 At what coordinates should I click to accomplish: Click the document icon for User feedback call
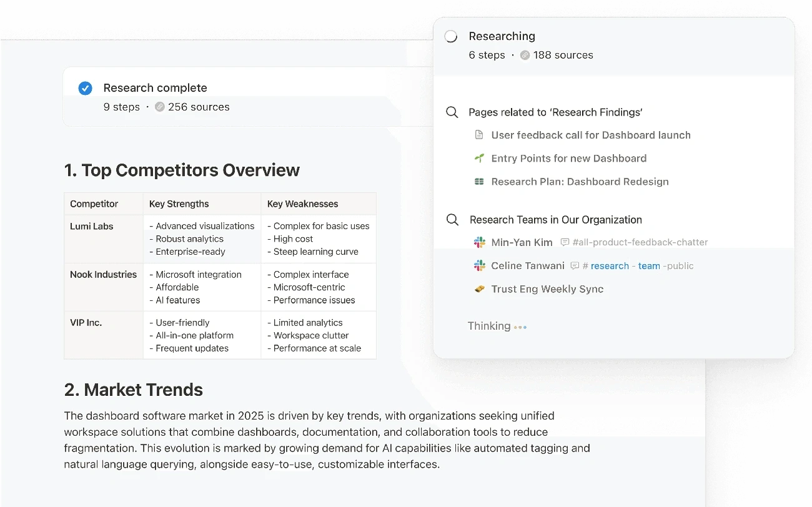point(479,135)
